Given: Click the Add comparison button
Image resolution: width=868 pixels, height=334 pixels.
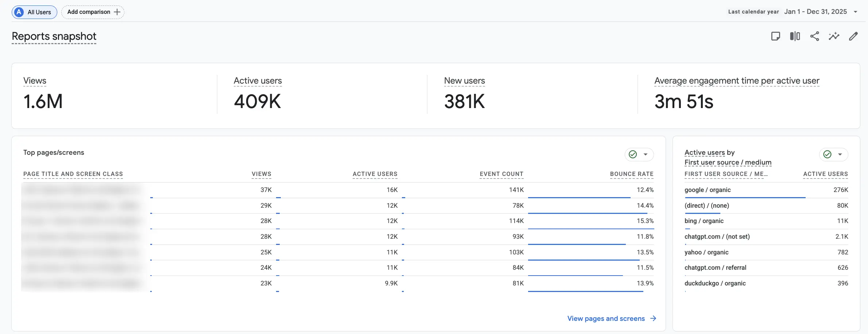Looking at the screenshot, I should (x=93, y=12).
